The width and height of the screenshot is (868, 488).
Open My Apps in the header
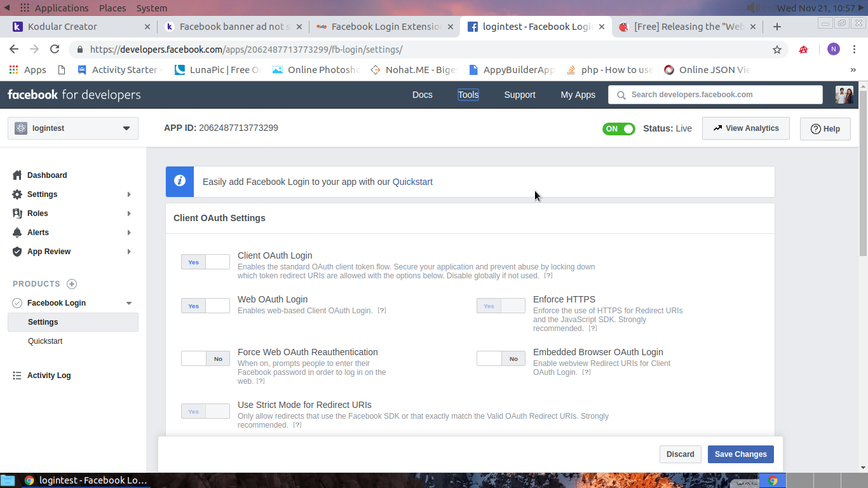[x=578, y=95]
